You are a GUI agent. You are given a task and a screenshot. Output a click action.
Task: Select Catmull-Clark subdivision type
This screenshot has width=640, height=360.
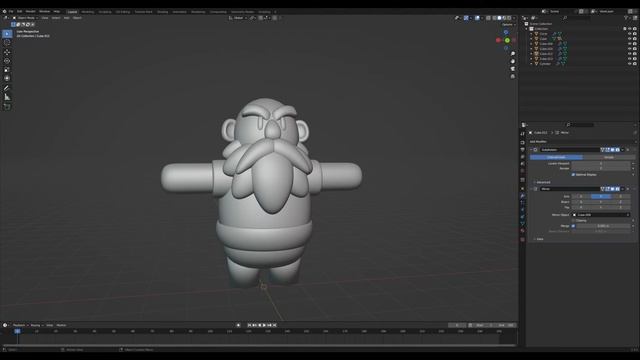coord(556,157)
